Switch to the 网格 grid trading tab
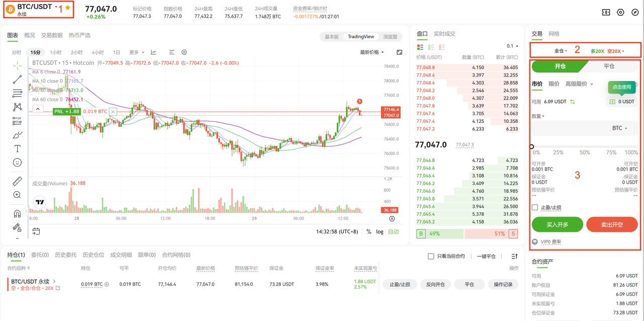This screenshot has width=644, height=321. [x=554, y=34]
